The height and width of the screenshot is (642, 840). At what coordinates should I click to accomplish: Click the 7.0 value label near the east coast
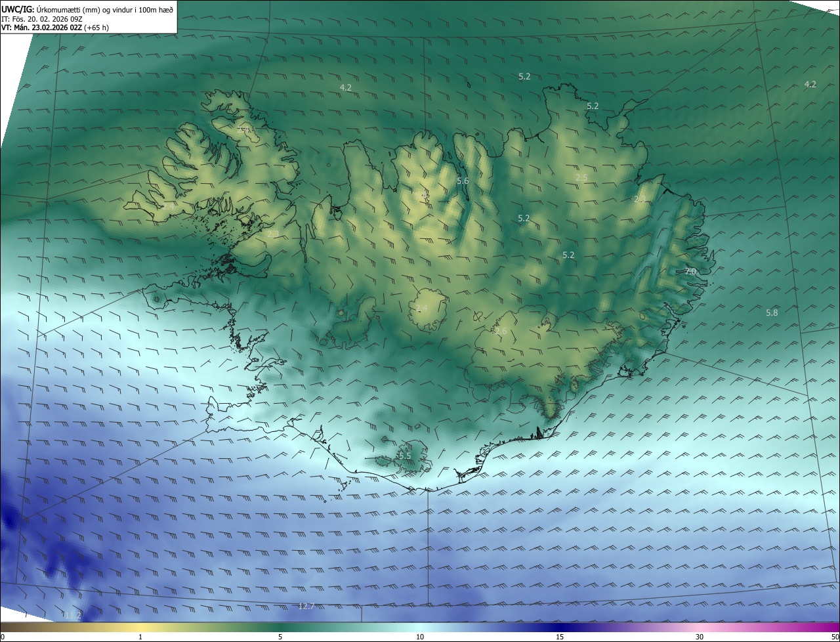(x=690, y=271)
